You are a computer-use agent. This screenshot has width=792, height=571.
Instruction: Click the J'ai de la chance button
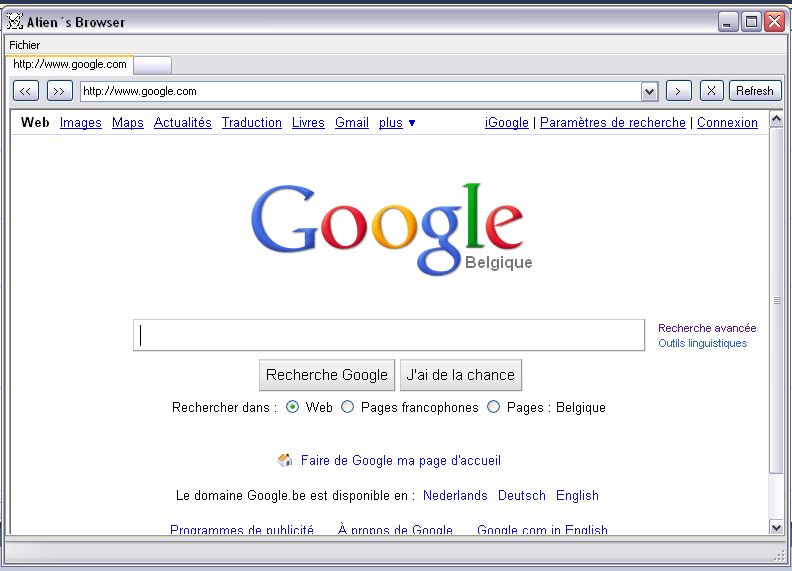[461, 375]
